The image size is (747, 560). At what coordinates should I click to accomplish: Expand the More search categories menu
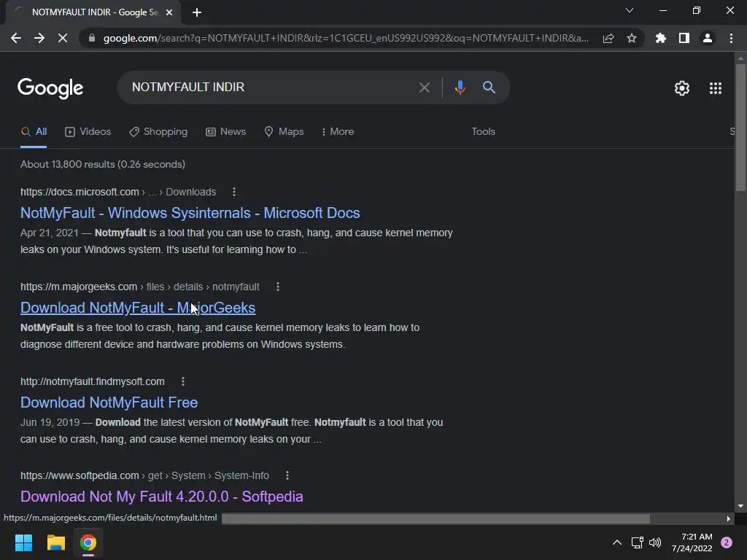[x=338, y=132]
